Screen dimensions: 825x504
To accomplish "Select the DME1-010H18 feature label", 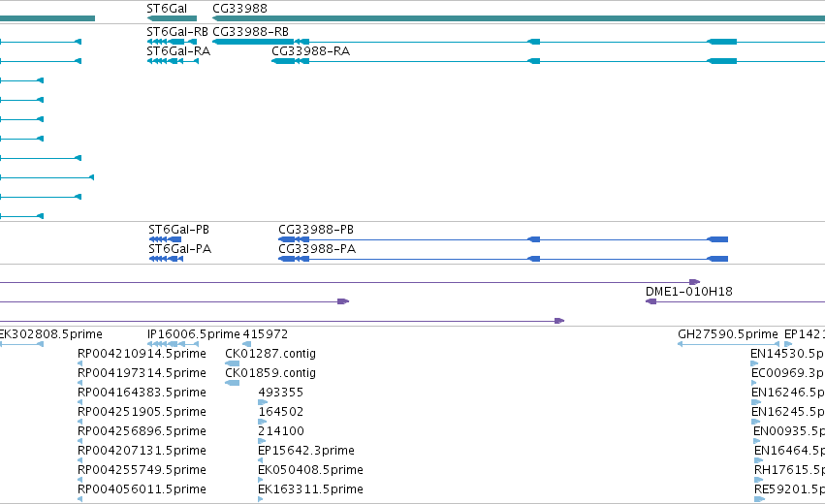I will (689, 292).
